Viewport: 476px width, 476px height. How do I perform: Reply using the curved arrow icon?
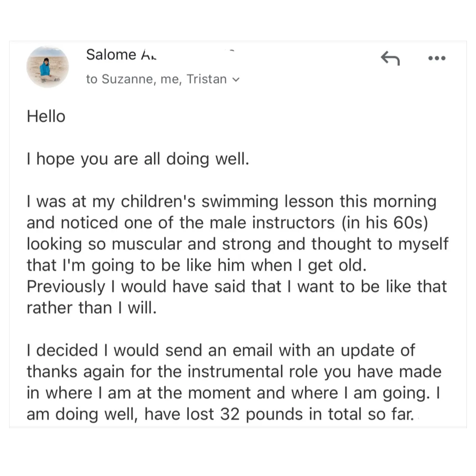click(390, 58)
